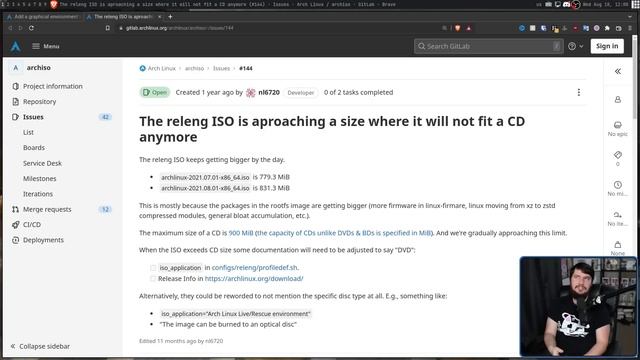
Task: Click CI/CD rocket icon
Action: pyautogui.click(x=16, y=224)
